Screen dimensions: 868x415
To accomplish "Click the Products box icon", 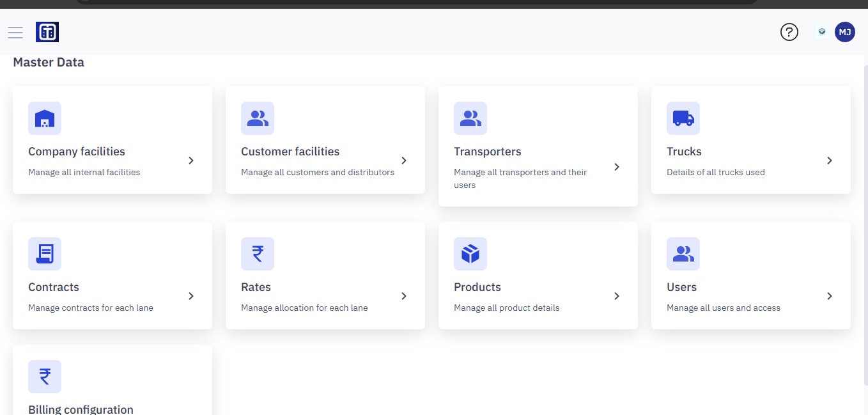I will (x=470, y=254).
